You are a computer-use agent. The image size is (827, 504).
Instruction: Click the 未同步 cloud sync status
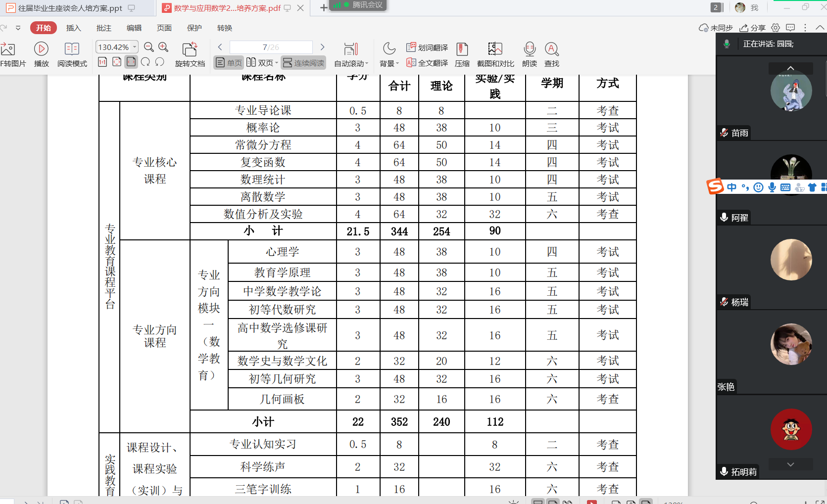coord(716,28)
